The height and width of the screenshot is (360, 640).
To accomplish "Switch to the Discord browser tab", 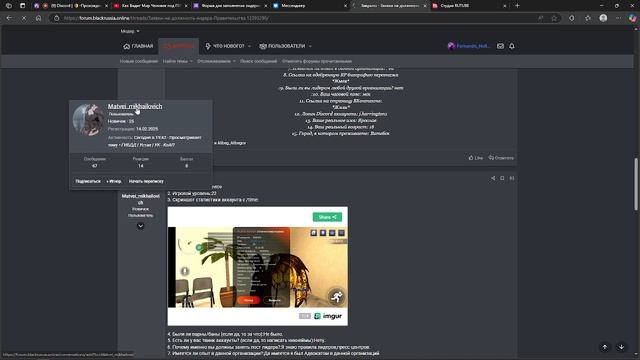I will 71,6.
